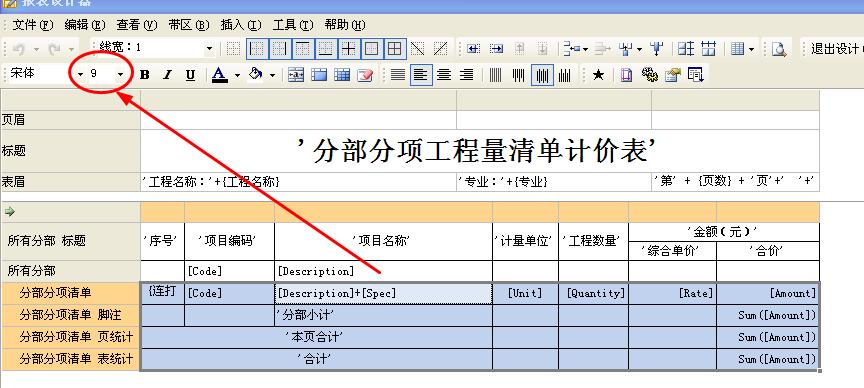Expand the vertical merge cells dropdown arrow
This screenshot has height=388, width=864.
click(x=639, y=50)
